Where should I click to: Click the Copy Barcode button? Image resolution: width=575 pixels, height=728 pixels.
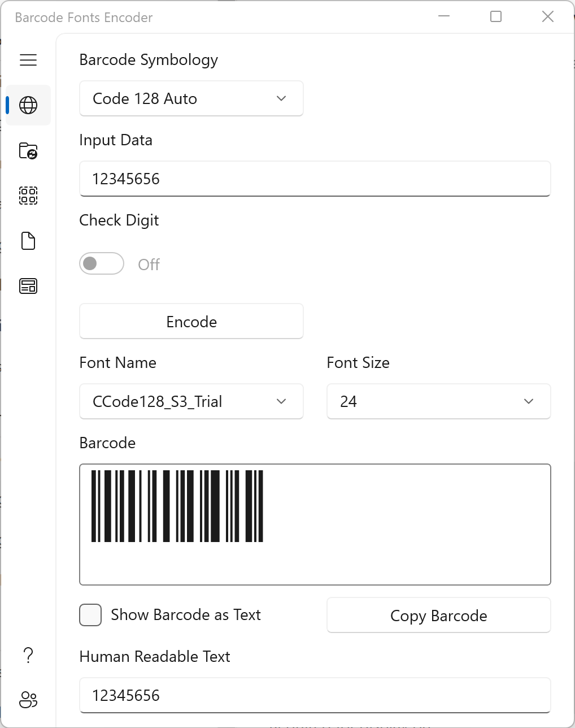click(x=438, y=616)
